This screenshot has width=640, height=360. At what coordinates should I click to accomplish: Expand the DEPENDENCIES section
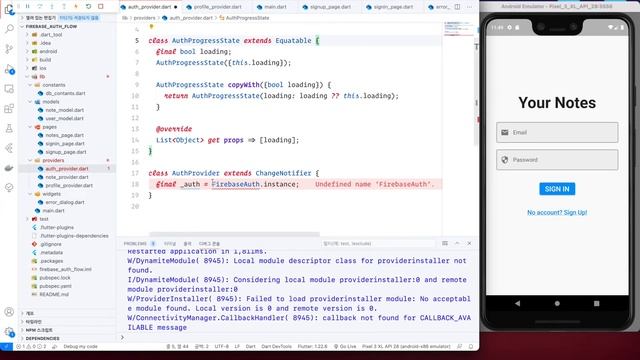pos(42,338)
